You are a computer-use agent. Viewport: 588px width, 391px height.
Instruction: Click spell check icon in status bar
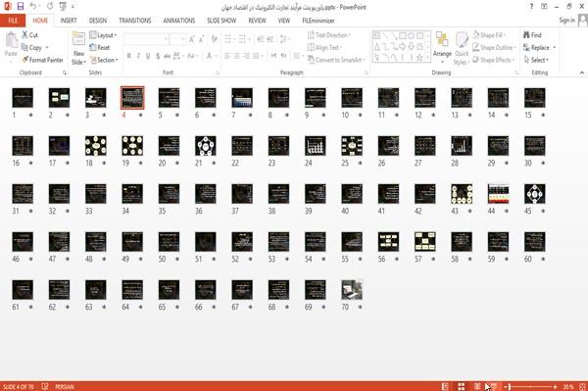click(45, 386)
